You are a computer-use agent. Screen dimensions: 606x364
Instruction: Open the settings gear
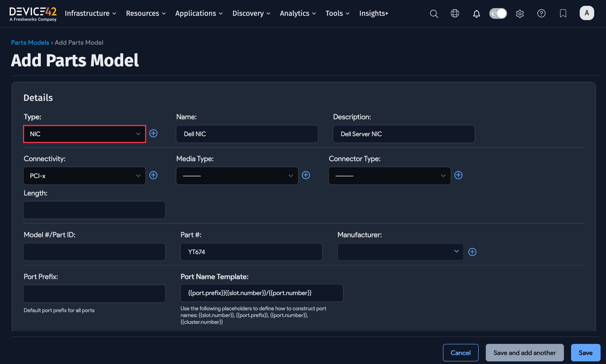520,14
